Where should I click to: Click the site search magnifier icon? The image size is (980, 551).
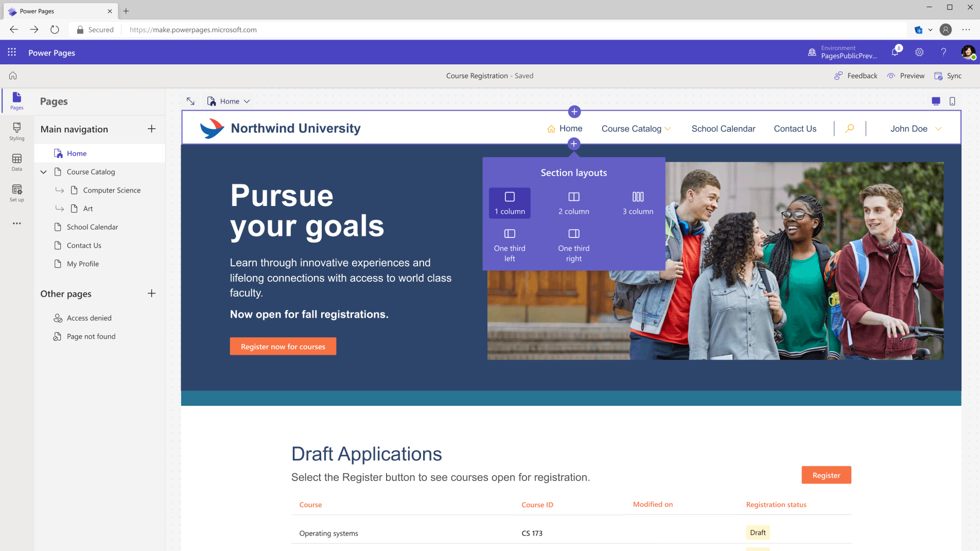click(850, 128)
